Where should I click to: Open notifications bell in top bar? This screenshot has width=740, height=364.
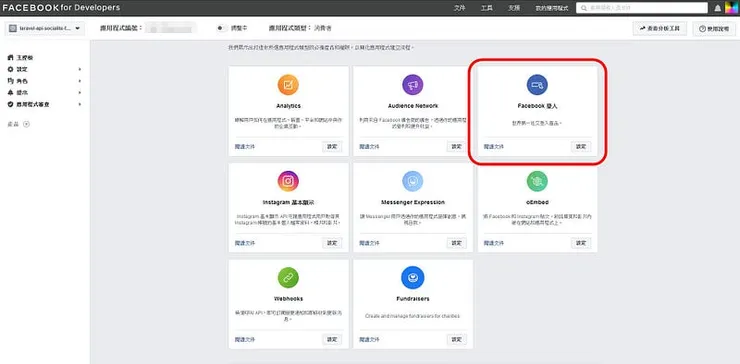718,8
